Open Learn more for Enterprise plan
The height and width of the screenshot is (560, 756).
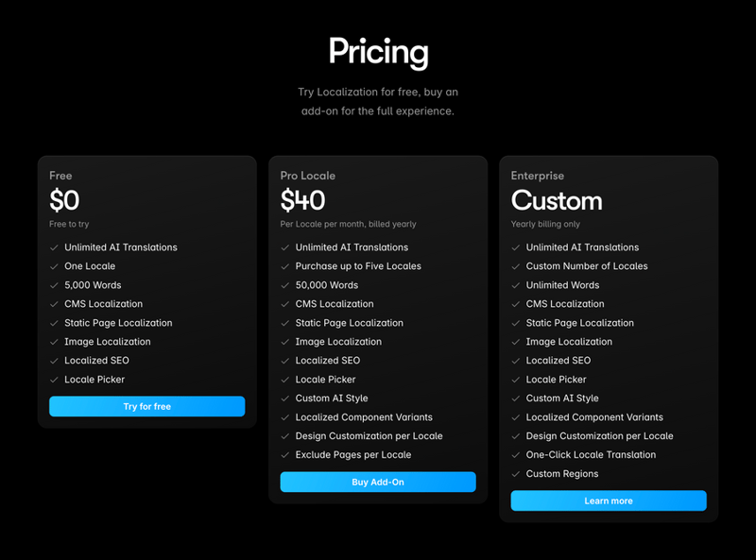pyautogui.click(x=609, y=501)
